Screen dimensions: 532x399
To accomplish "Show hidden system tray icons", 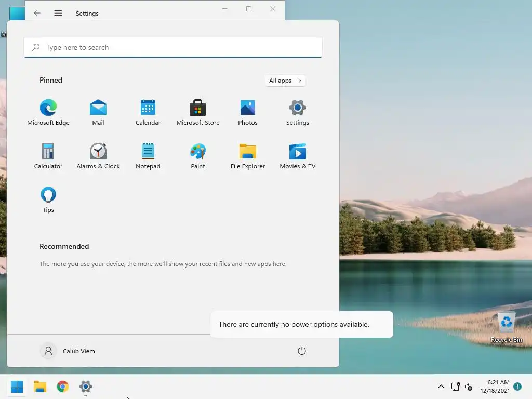I will tap(441, 387).
